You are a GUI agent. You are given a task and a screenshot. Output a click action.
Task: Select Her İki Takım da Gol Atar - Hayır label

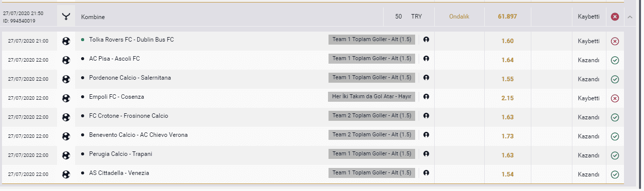tap(372, 97)
